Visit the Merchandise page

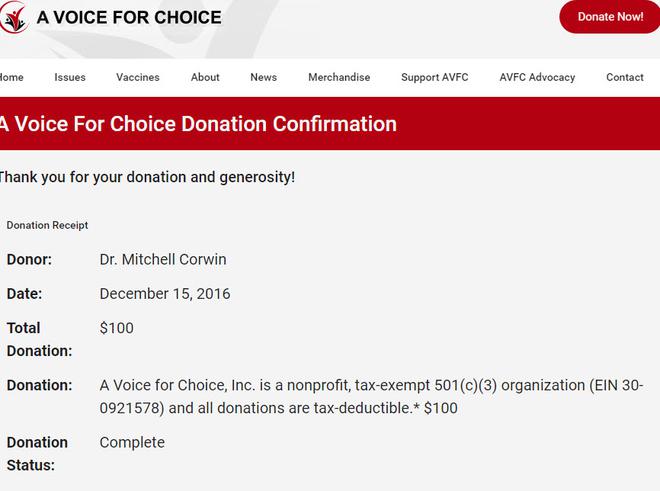coord(339,77)
